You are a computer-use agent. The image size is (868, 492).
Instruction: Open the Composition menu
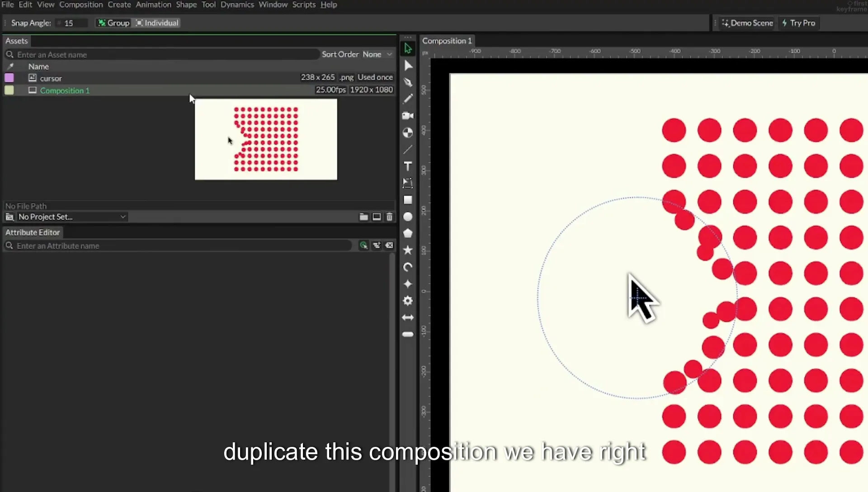81,5
